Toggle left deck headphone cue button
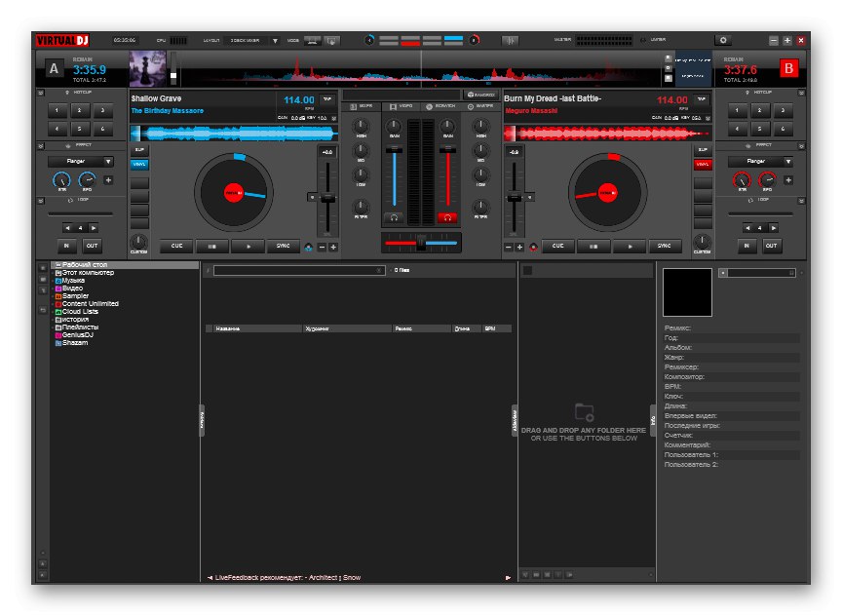The image size is (842, 616). [x=394, y=217]
